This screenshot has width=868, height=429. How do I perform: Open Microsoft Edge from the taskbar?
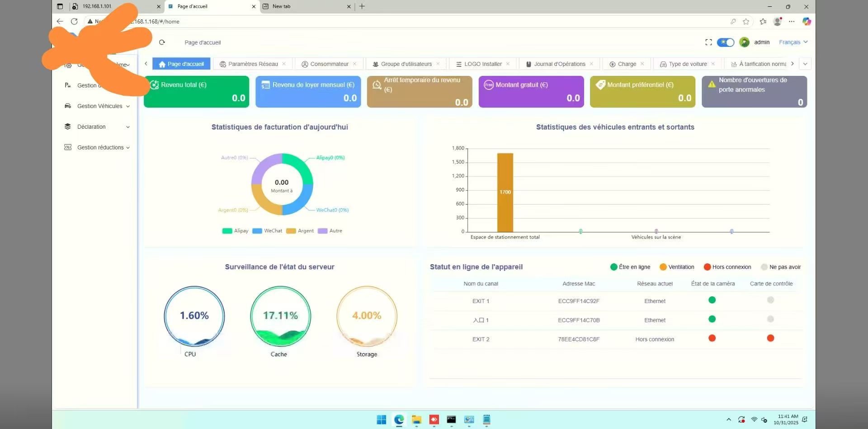[x=399, y=420]
